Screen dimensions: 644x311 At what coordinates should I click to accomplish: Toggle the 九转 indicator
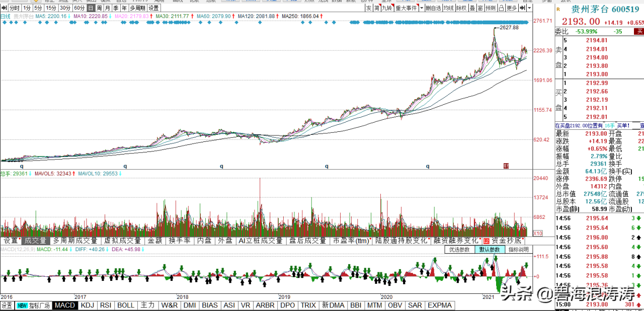click(386, 8)
